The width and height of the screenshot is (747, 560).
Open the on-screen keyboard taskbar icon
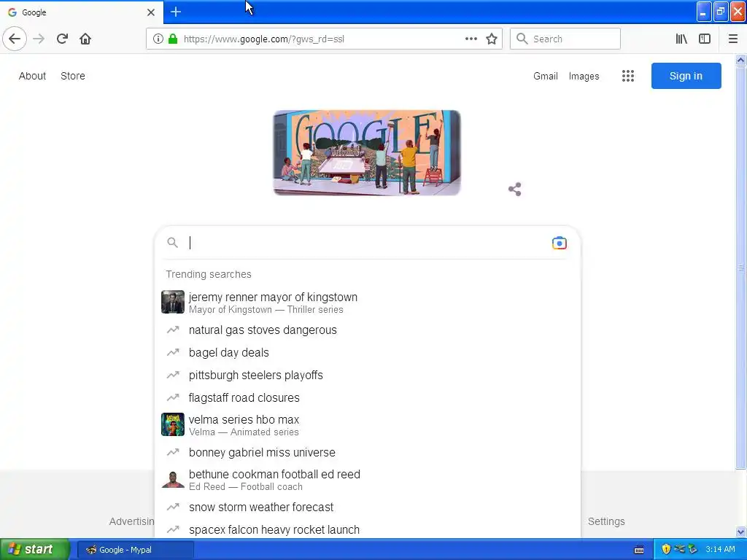[x=639, y=550]
